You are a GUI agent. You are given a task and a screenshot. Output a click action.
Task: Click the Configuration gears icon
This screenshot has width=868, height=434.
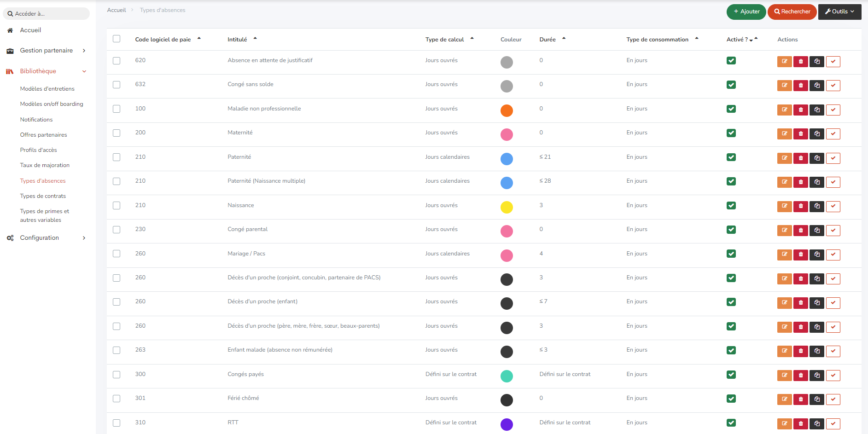(x=10, y=238)
